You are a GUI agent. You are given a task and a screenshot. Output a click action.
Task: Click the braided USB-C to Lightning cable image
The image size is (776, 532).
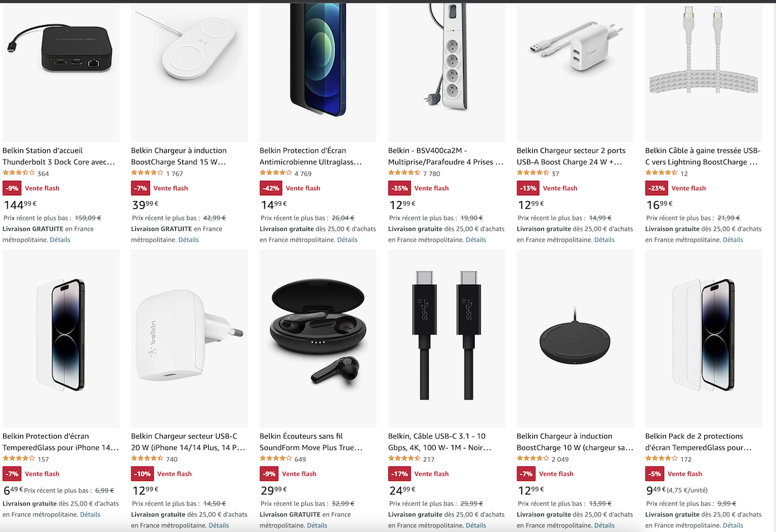704,72
